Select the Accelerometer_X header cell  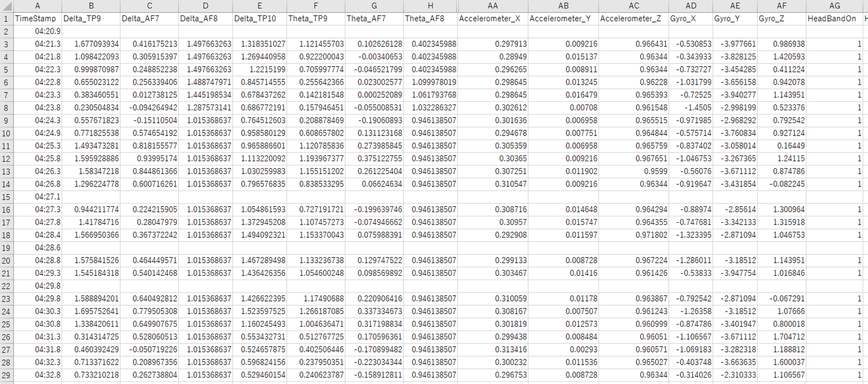(492, 18)
